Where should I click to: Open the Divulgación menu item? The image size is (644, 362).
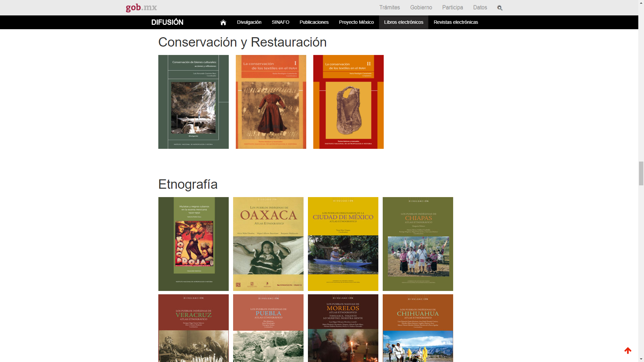point(249,22)
